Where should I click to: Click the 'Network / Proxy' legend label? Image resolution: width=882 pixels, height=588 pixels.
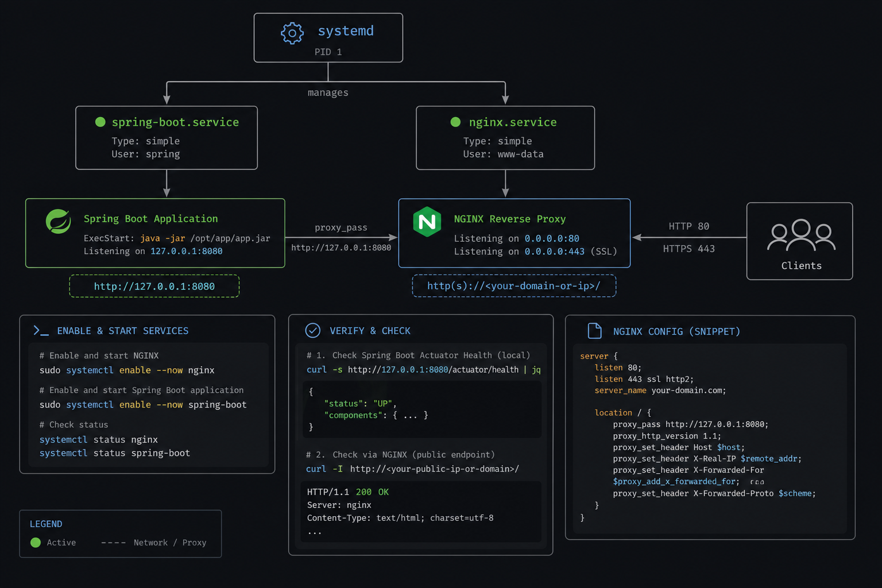coord(170,543)
